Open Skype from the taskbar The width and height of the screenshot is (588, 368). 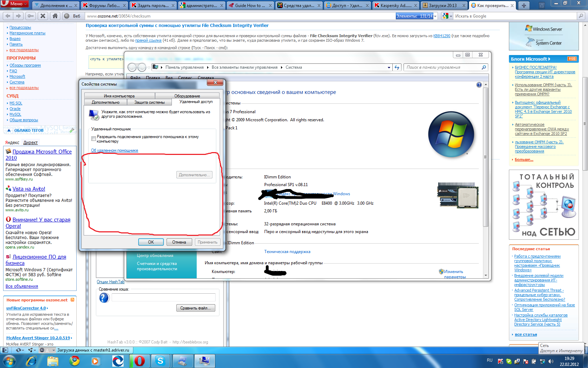pyautogui.click(x=161, y=361)
